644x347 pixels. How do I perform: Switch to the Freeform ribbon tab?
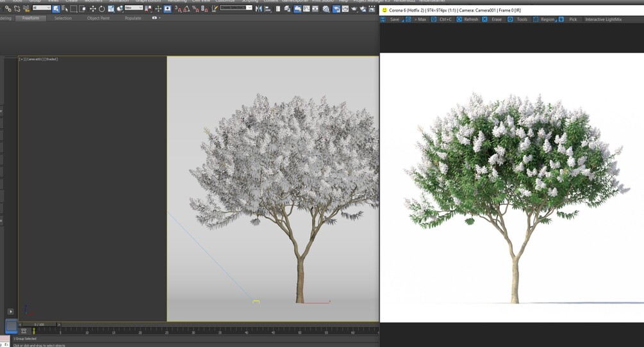click(x=31, y=18)
